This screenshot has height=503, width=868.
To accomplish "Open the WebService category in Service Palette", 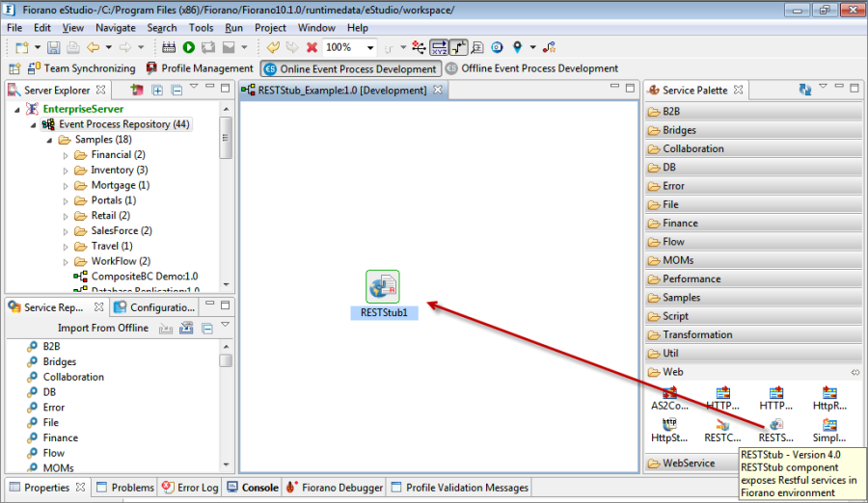I will [692, 463].
